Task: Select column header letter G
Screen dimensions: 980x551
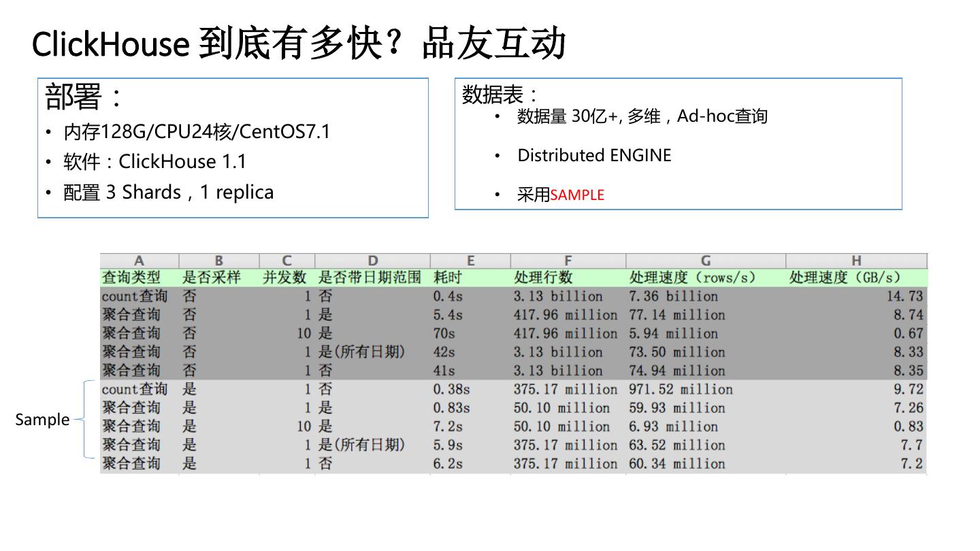Action: pyautogui.click(x=706, y=261)
